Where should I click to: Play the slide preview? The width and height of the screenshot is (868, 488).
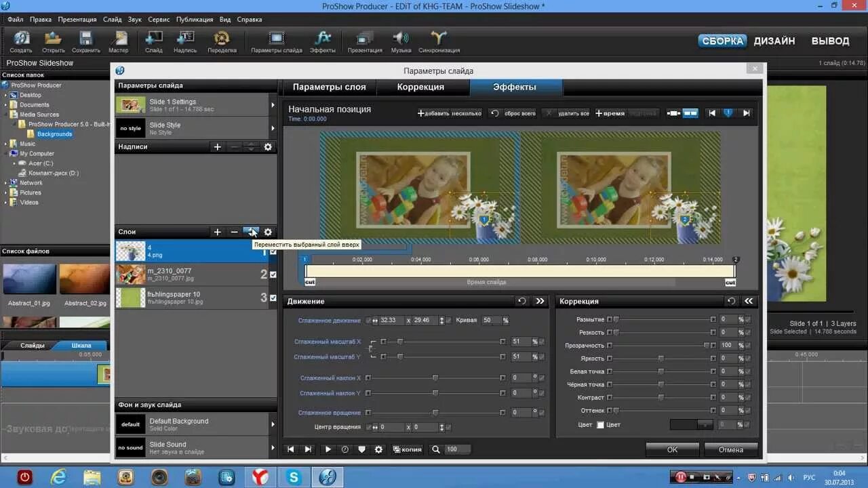[x=328, y=449]
